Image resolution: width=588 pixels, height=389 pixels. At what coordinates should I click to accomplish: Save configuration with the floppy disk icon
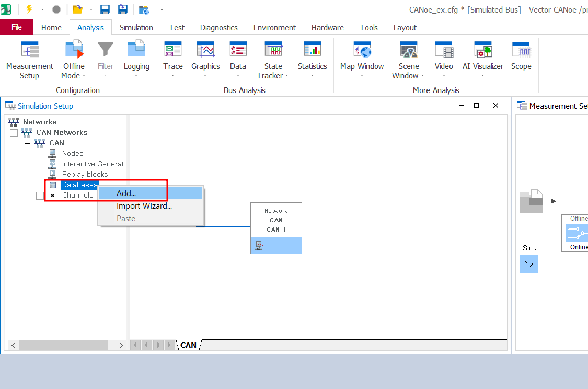click(x=105, y=9)
